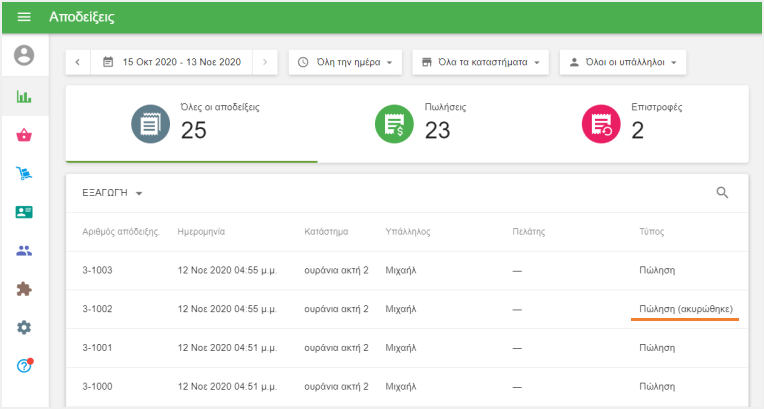This screenshot has width=764, height=409.
Task: Go to previous date range arrow
Action: pos(78,62)
